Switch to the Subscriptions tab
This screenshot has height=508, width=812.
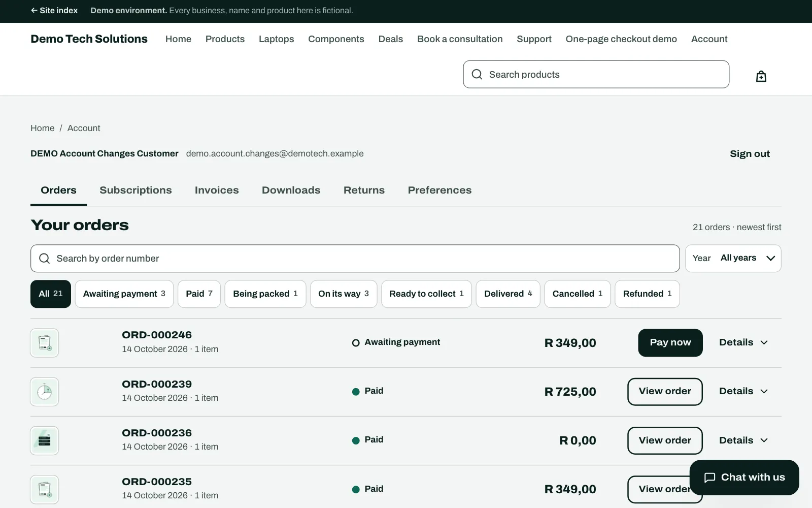[x=136, y=190]
